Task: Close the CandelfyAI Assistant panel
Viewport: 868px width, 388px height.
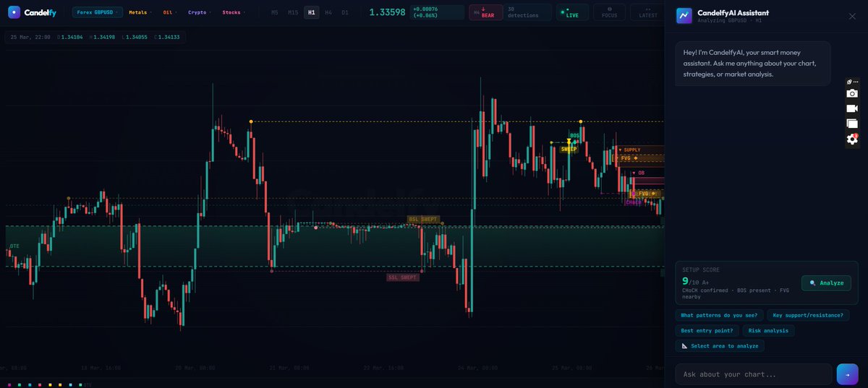Action: 851,16
